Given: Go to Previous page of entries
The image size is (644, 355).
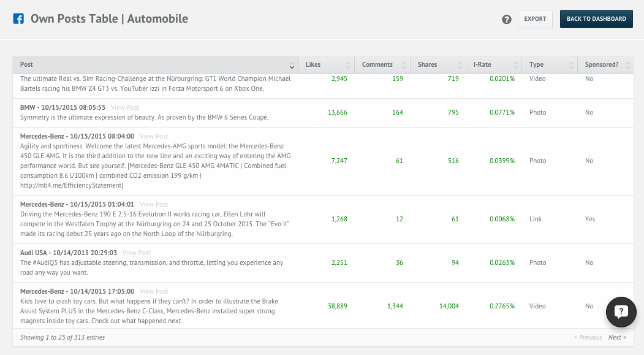Looking at the screenshot, I should point(588,337).
